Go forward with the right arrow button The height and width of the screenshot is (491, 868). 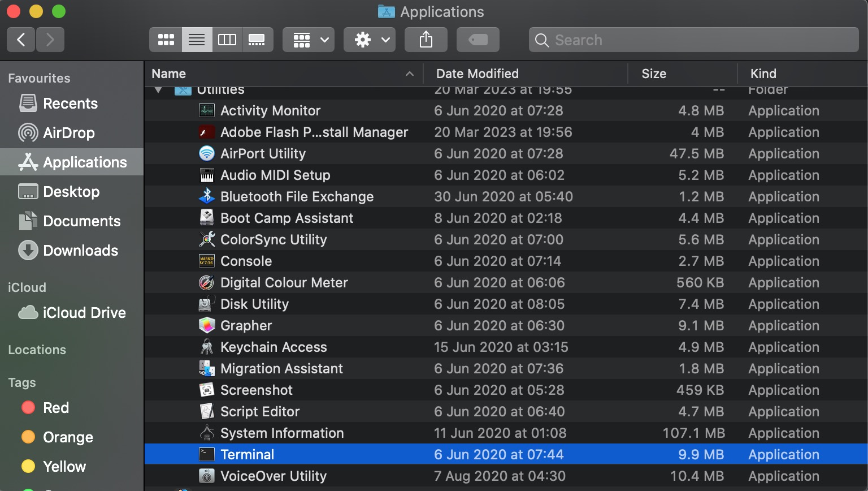point(50,40)
